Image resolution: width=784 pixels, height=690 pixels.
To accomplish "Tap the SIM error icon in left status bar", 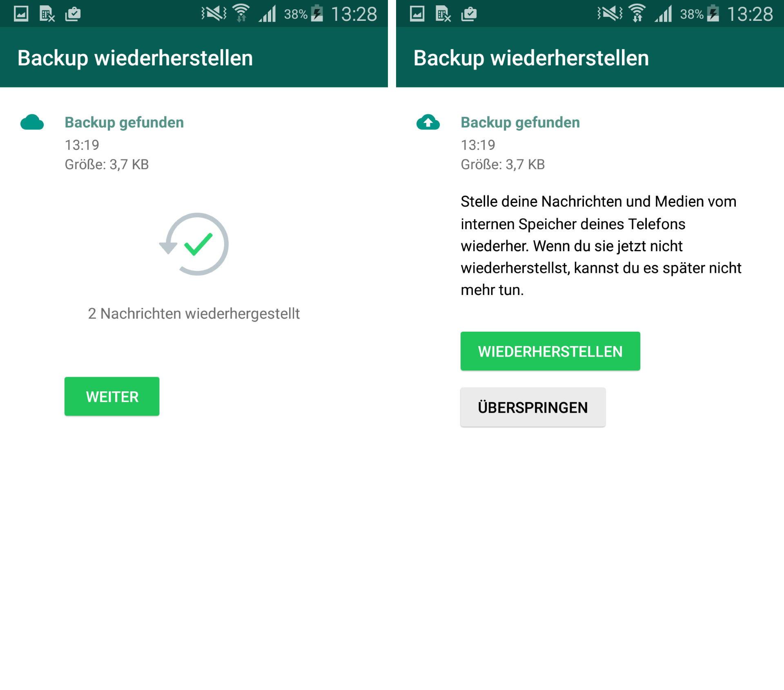I will [47, 14].
